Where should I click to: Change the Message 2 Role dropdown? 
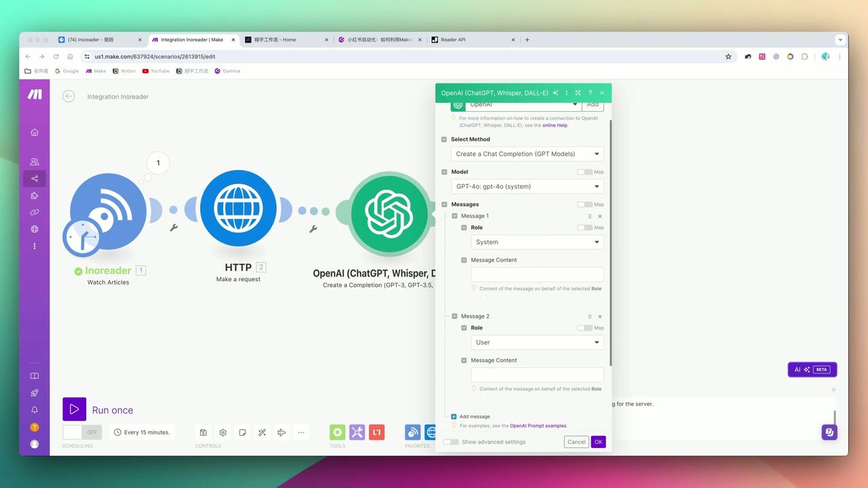[x=536, y=342]
